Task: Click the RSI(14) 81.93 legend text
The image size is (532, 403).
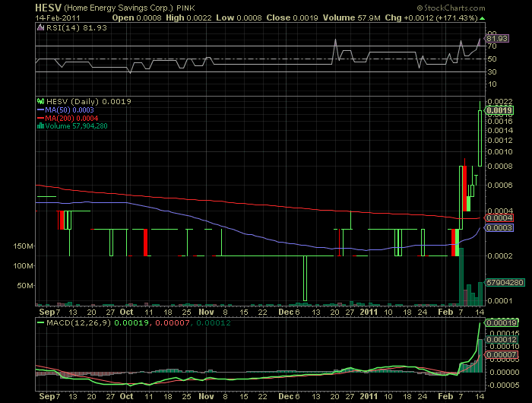Action: tap(77, 28)
